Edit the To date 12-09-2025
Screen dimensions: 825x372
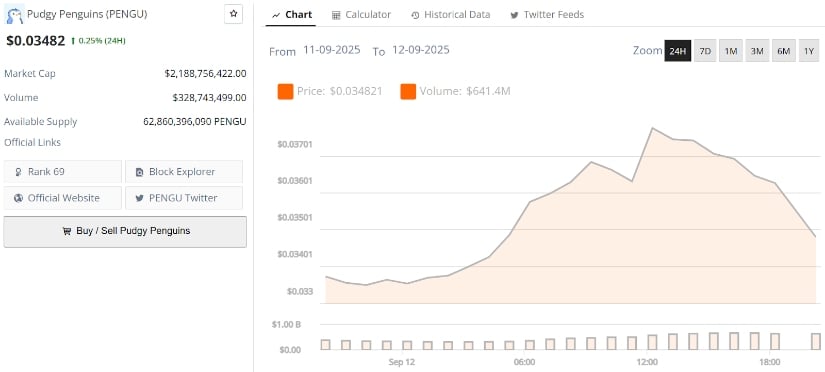(x=420, y=51)
